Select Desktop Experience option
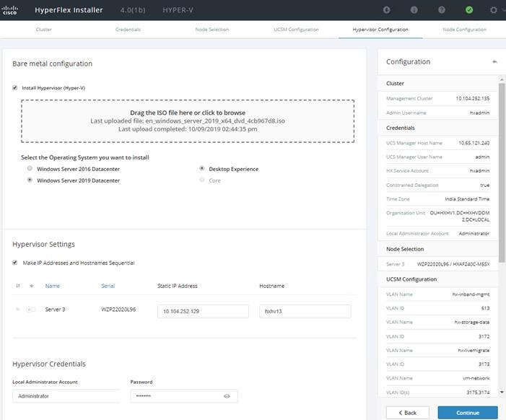506x420 pixels. tap(202, 168)
